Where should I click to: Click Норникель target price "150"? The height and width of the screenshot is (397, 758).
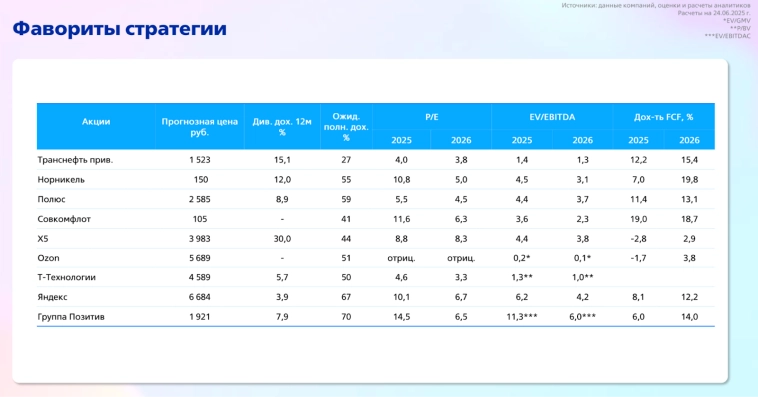point(201,180)
